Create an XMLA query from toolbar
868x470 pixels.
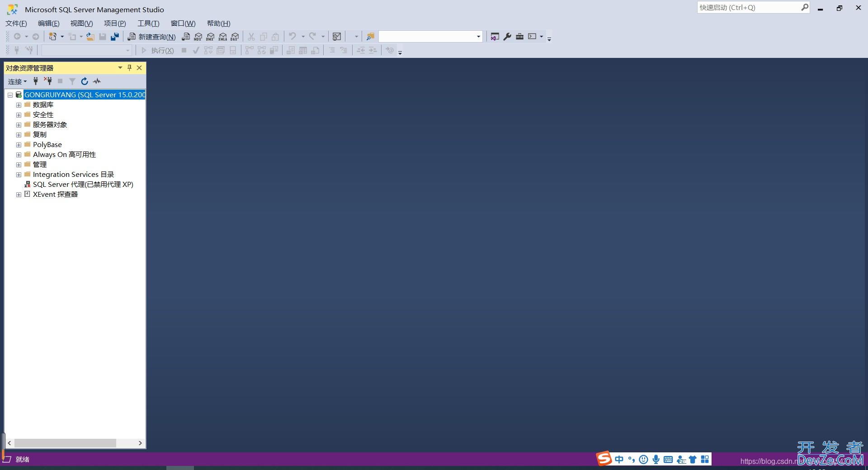click(x=222, y=37)
